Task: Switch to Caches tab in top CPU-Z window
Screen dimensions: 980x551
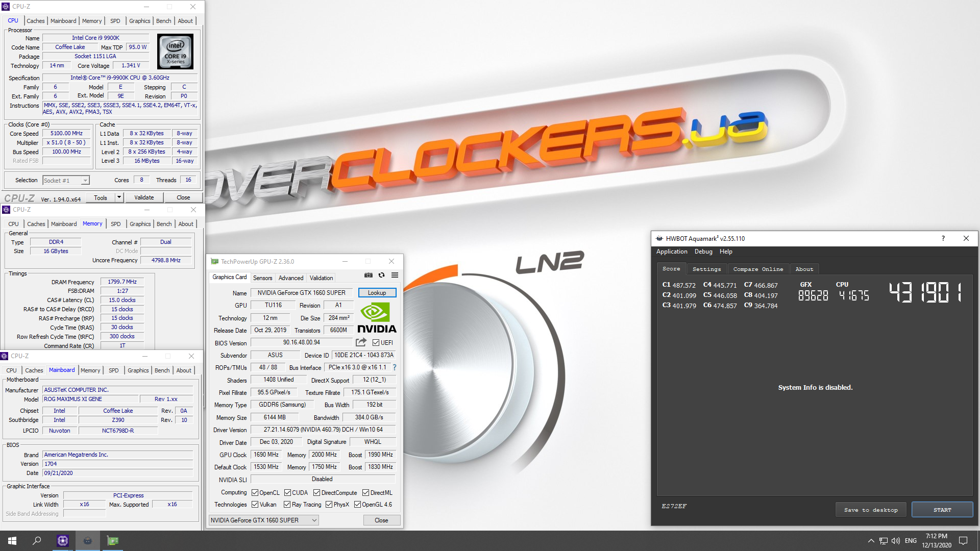Action: click(36, 21)
